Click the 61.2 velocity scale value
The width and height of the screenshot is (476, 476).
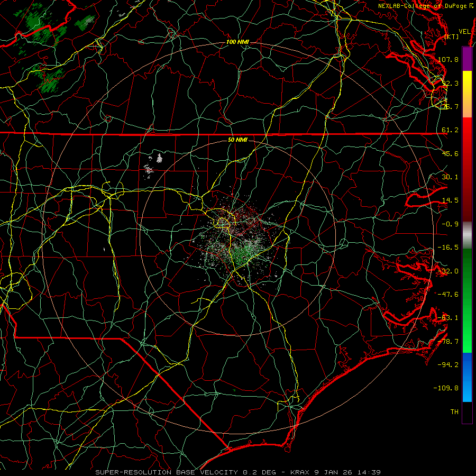450,130
